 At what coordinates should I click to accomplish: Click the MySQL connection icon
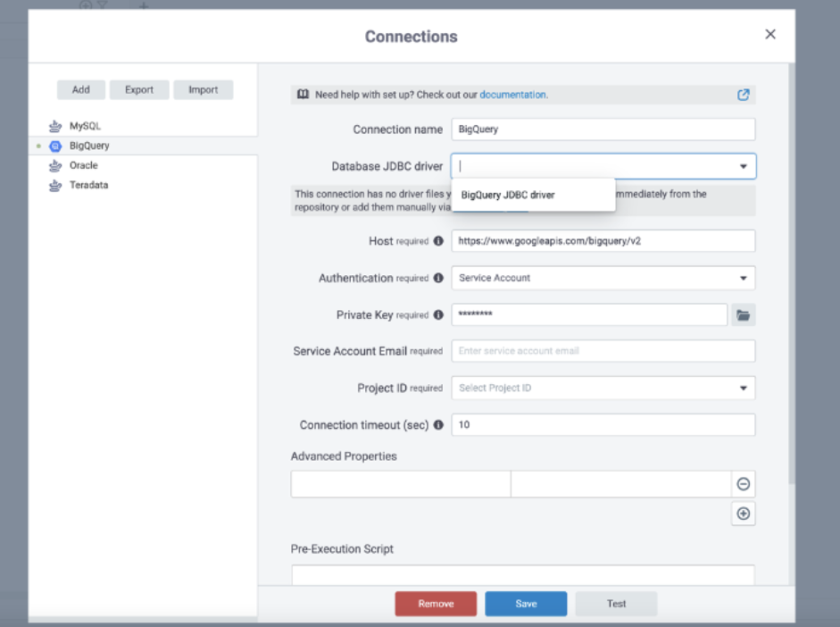[x=55, y=127]
